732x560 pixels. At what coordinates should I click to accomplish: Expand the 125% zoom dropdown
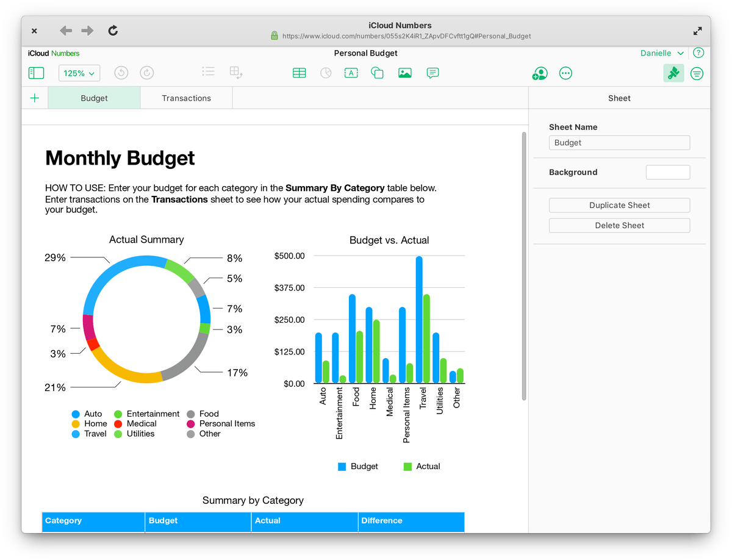click(x=79, y=73)
